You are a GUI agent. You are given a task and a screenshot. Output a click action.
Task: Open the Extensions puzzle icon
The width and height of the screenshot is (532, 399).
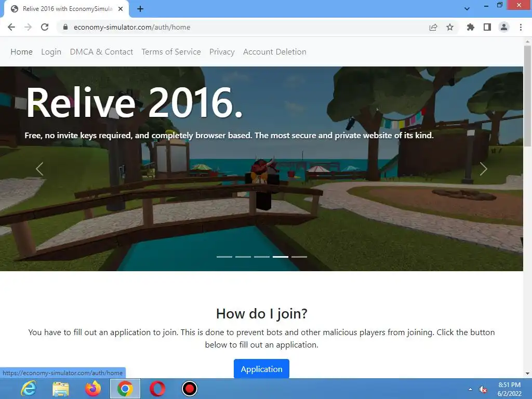(x=470, y=27)
